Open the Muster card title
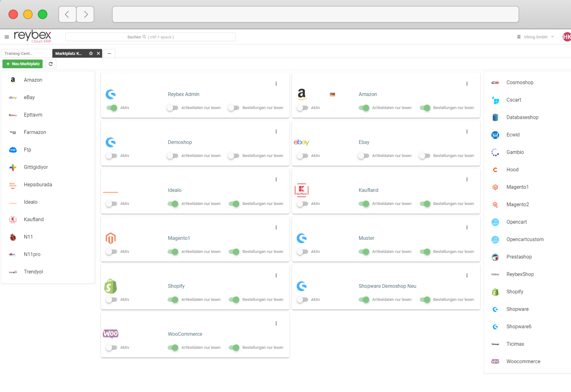 coord(366,238)
